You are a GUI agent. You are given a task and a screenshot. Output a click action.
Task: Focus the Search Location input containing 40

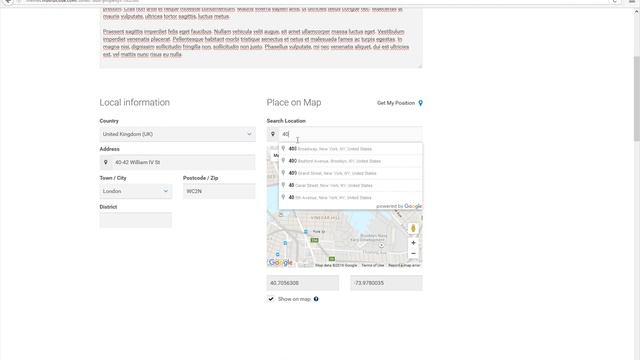pos(350,134)
